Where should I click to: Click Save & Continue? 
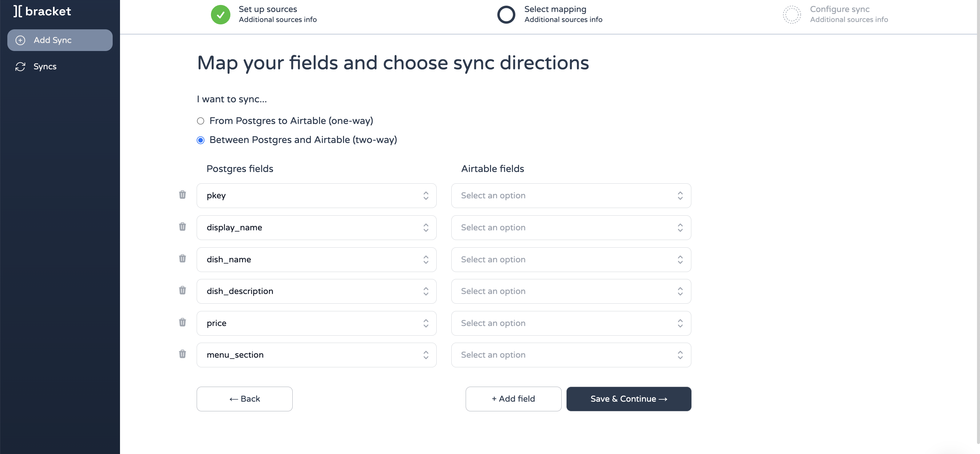[x=628, y=399]
